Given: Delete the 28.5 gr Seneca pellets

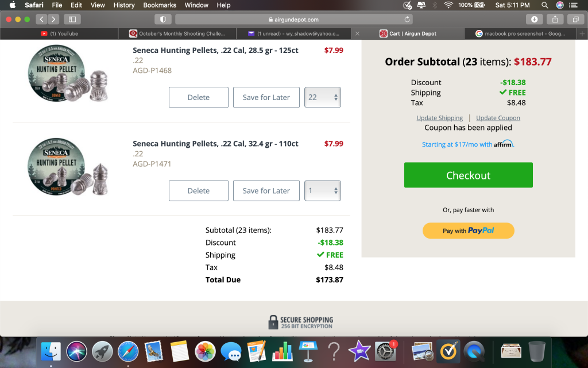Looking at the screenshot, I should [198, 97].
